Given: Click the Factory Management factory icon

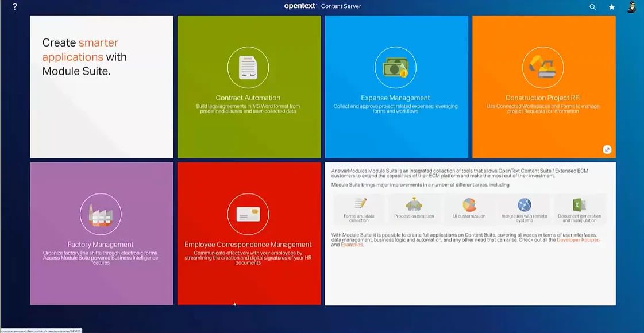Looking at the screenshot, I should click(101, 214).
